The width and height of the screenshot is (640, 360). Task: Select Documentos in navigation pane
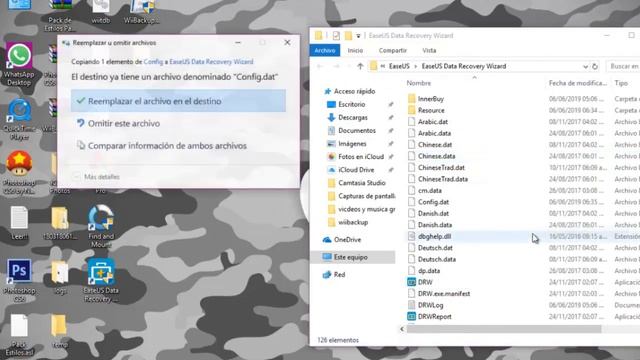coord(357,131)
